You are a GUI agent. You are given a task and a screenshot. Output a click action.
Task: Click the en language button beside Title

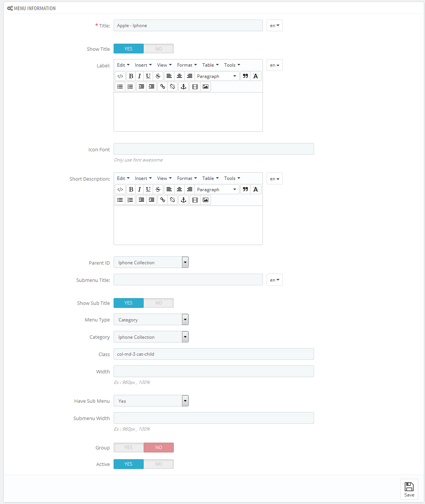pos(275,26)
